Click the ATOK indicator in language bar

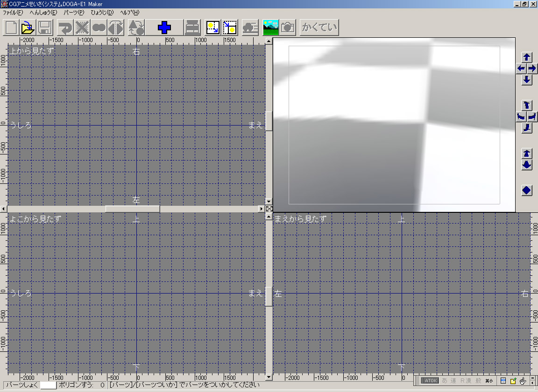(429, 381)
